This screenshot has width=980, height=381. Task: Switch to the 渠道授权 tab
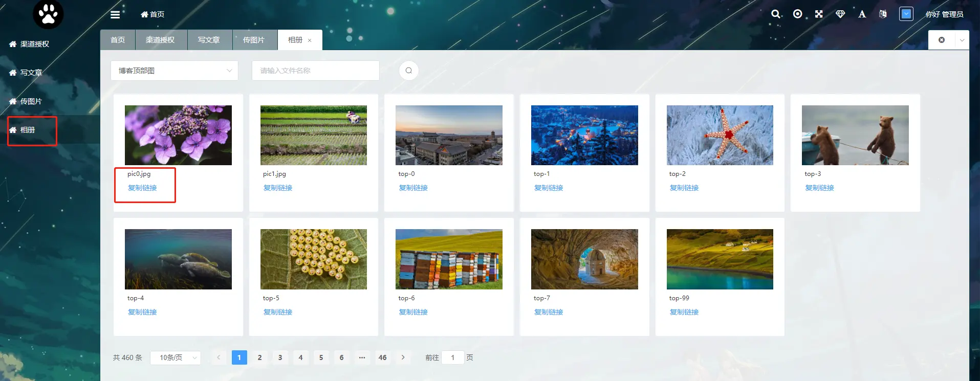[160, 40]
